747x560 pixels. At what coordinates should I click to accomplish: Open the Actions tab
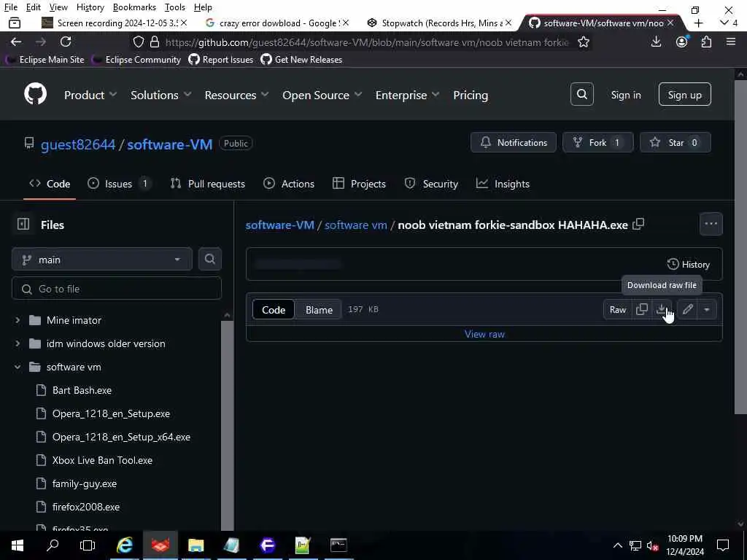click(x=289, y=184)
